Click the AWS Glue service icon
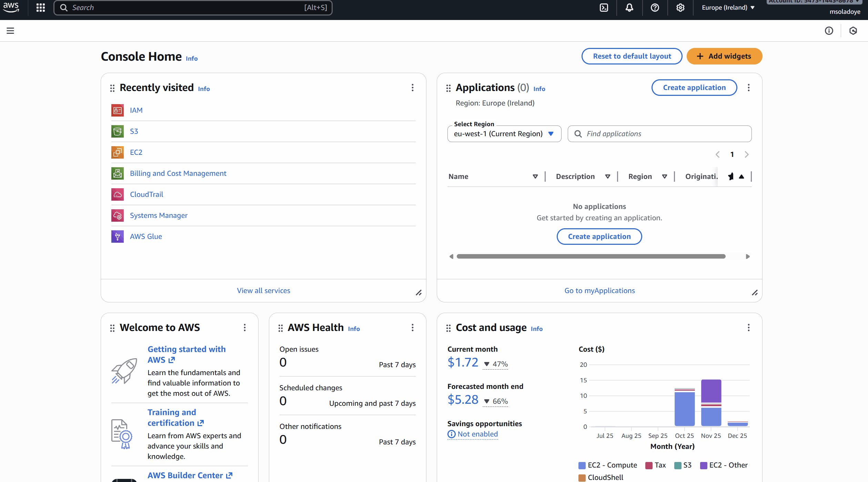Screen dimensions: 868x482 pos(117,236)
